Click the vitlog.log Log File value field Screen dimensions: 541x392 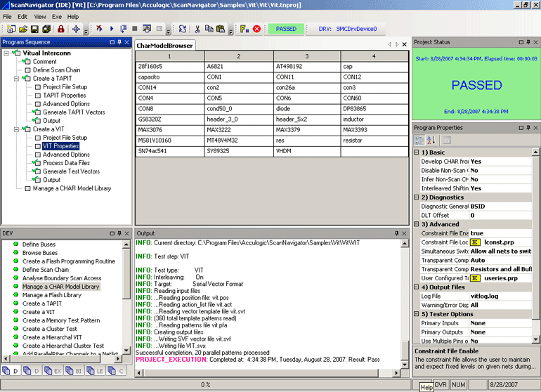[x=501, y=296]
